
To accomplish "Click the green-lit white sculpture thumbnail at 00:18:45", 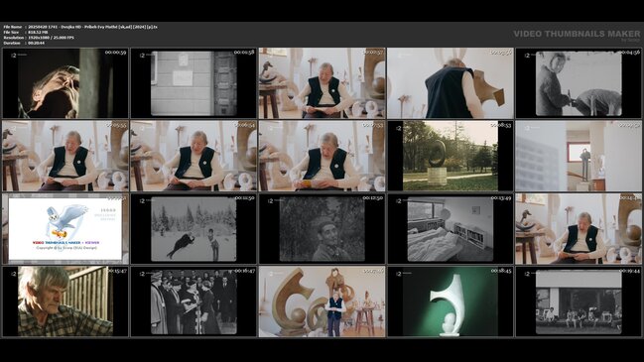I will pyautogui.click(x=451, y=302).
